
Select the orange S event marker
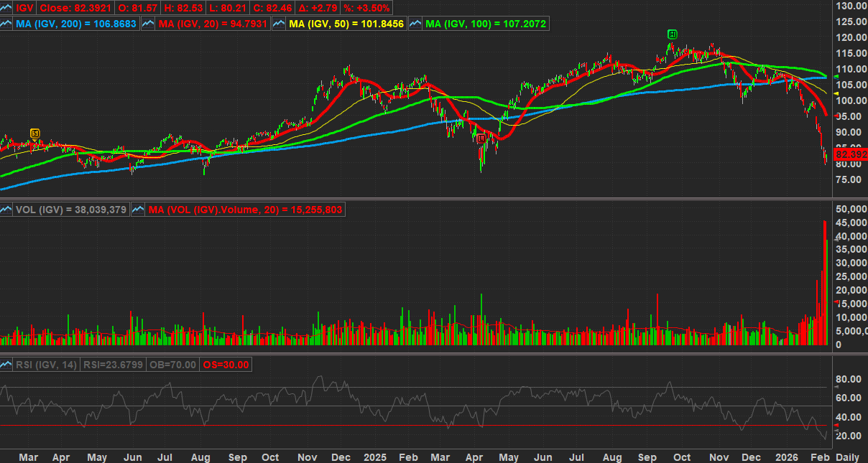coord(34,133)
